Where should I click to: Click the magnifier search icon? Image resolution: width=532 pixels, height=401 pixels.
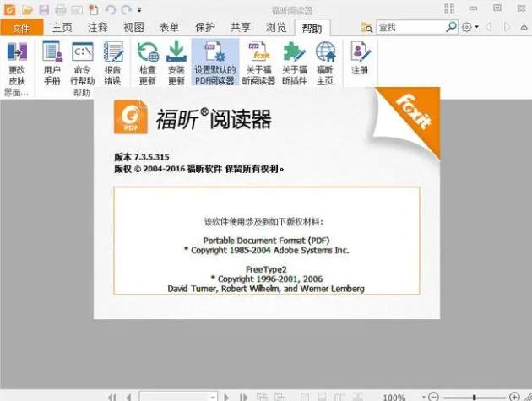451,27
